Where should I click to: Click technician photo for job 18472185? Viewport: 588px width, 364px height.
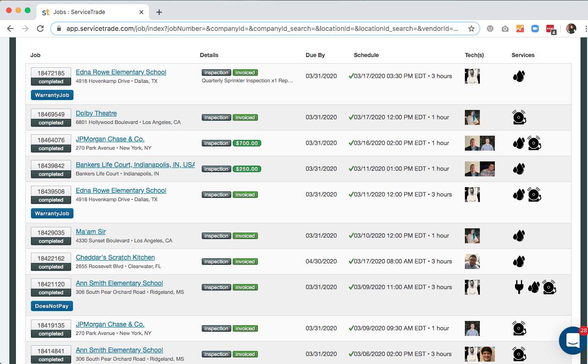472,76
